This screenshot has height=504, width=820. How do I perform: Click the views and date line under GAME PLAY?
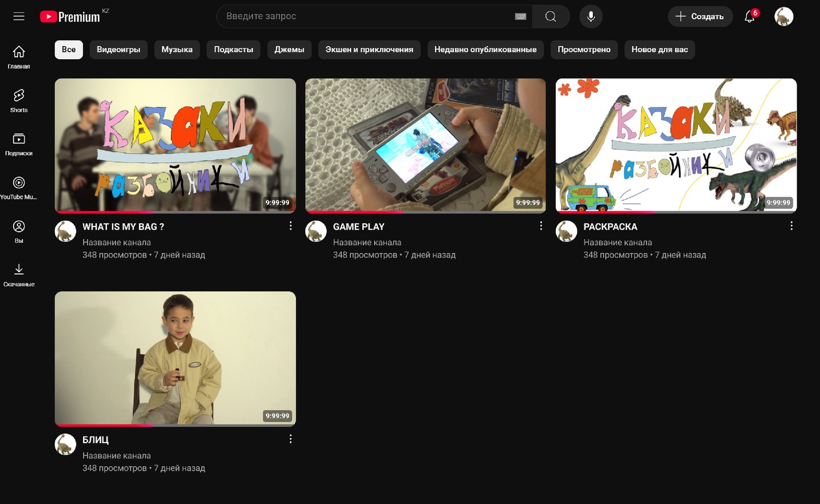coord(395,255)
